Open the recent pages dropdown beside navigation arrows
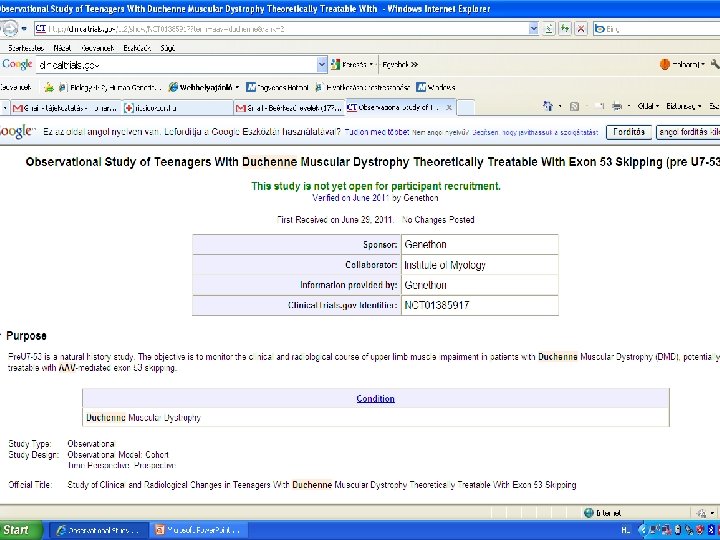 (x=24, y=29)
